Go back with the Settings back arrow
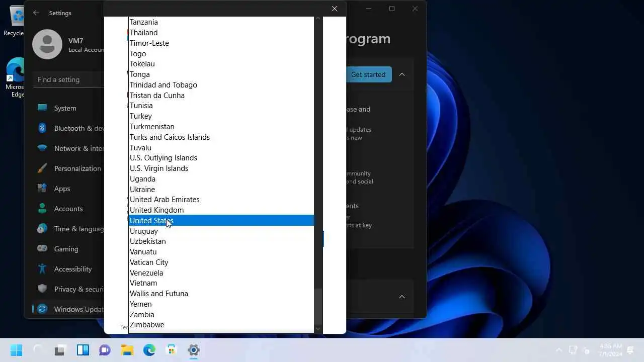 click(x=36, y=13)
